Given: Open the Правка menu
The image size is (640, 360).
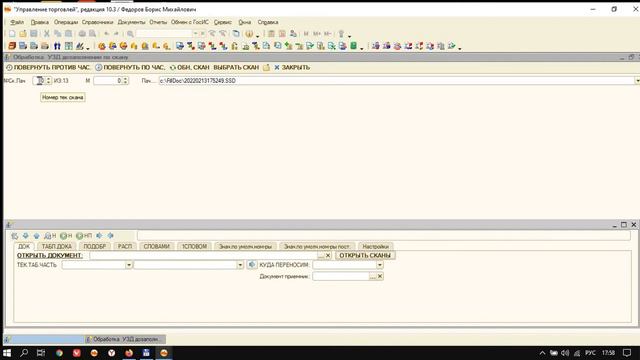Looking at the screenshot, I should [x=40, y=22].
